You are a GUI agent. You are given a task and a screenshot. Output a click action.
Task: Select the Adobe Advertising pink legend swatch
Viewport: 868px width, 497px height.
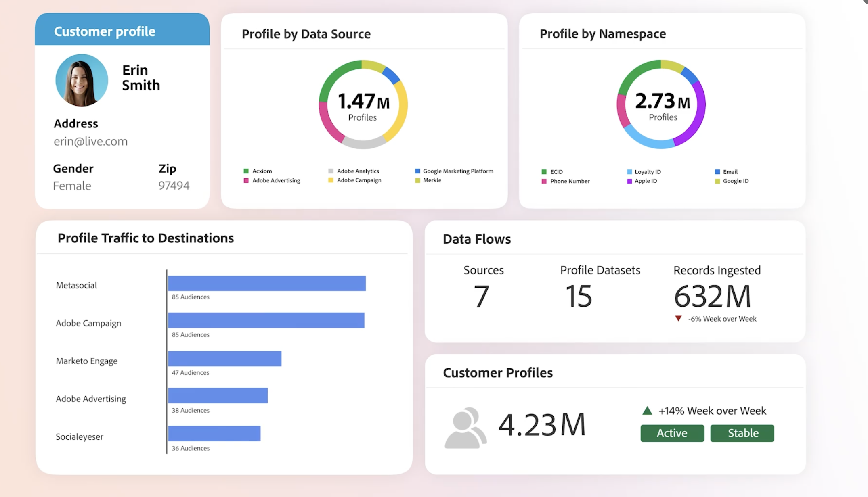pyautogui.click(x=246, y=180)
